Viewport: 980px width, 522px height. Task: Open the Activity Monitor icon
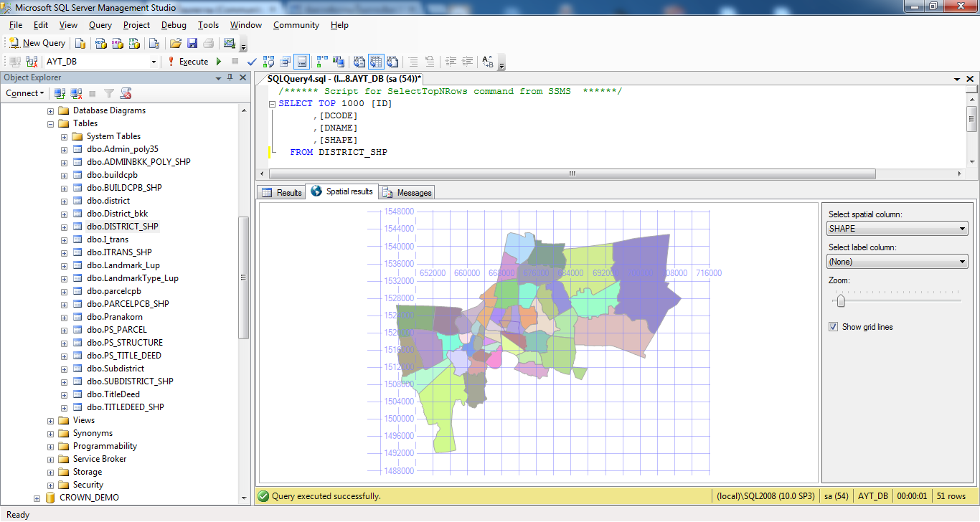pos(230,43)
